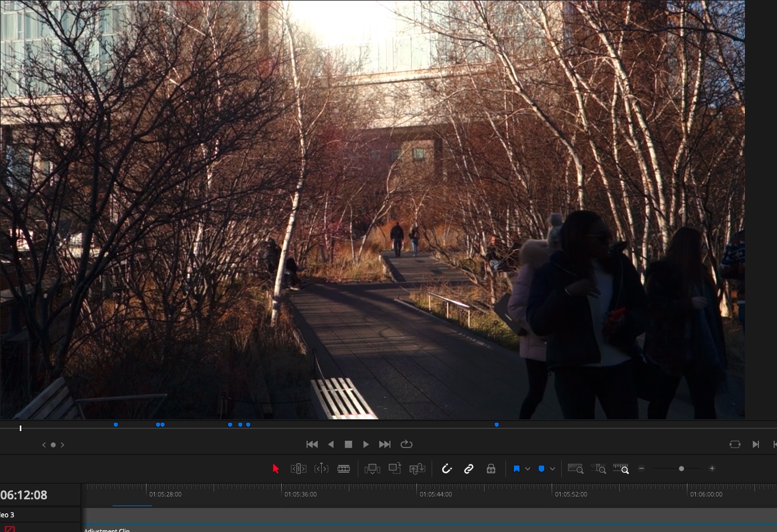Screen dimensions: 777x532
Task: Click ruler at 01:05:52:00
Action: (571, 494)
